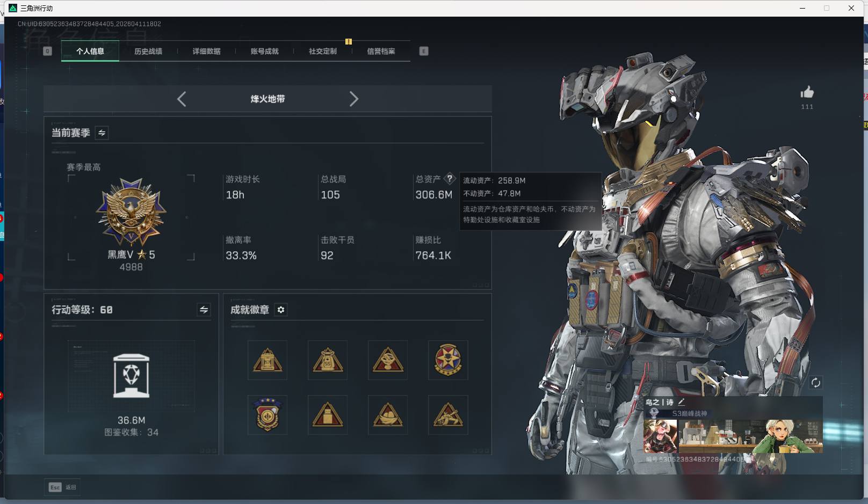
Task: Click the 黑鹰V rank emblem
Action: click(x=131, y=212)
